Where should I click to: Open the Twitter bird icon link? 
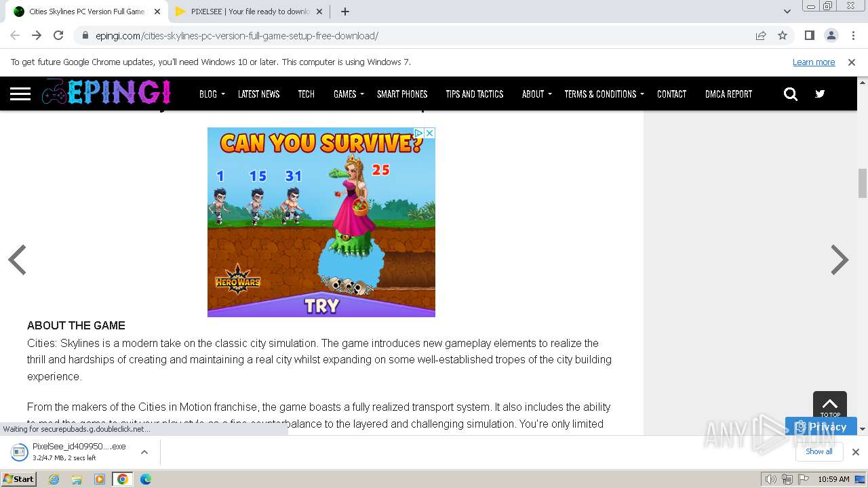(x=820, y=94)
